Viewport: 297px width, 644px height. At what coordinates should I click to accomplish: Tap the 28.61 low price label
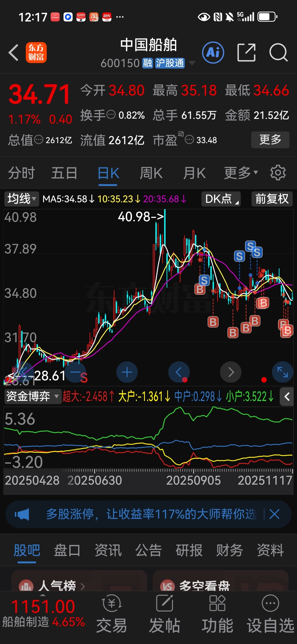(x=50, y=375)
